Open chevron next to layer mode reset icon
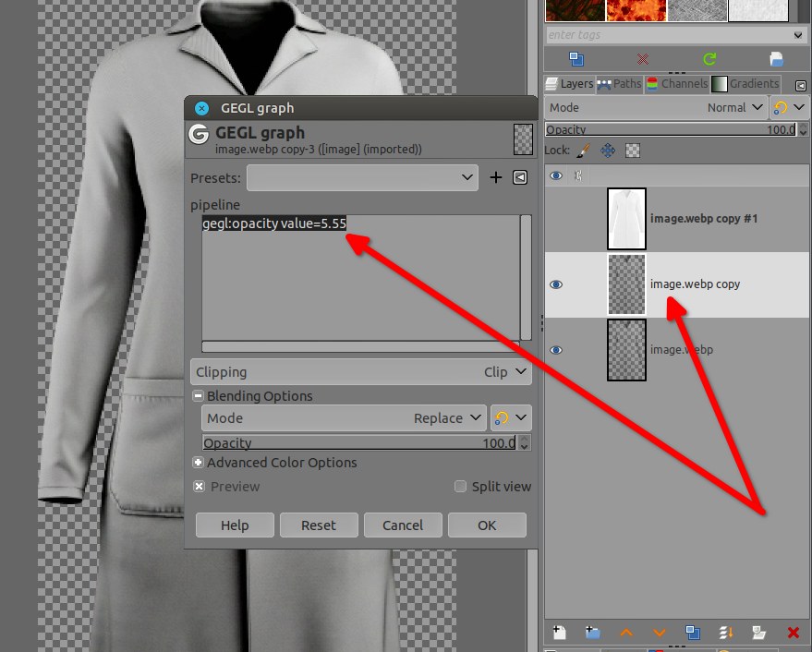Image resolution: width=812 pixels, height=652 pixels. tap(799, 107)
